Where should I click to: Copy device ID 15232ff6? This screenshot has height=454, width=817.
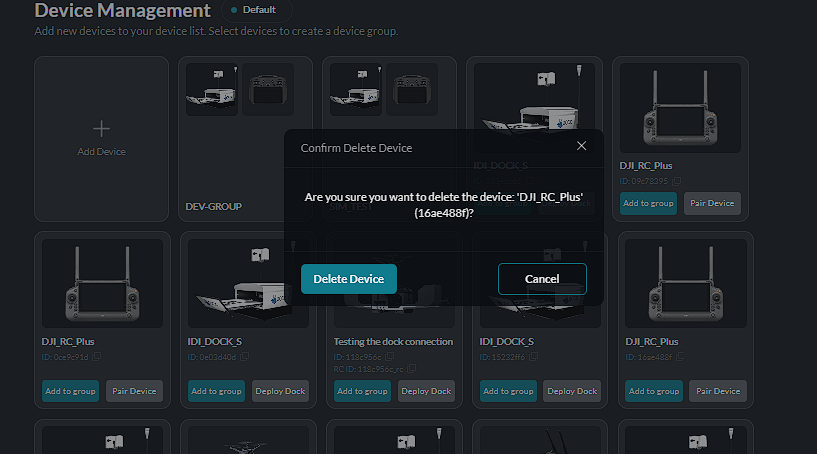tap(533, 357)
